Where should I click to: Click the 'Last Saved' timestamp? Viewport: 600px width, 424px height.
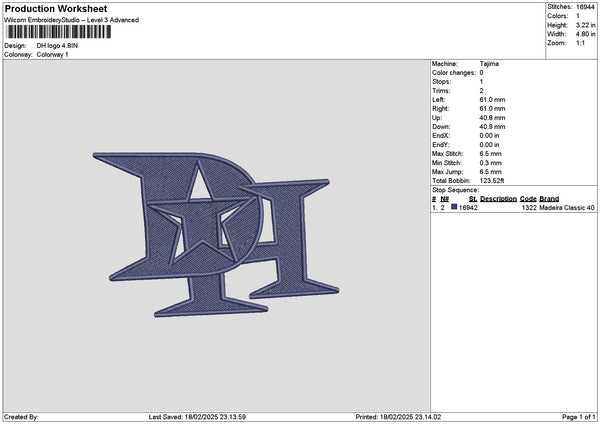coord(197,417)
